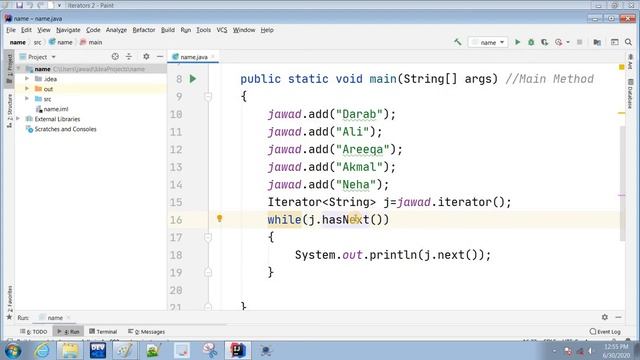Close the 'name' run tab
The height and width of the screenshot is (360, 640).
pyautogui.click(x=68, y=317)
